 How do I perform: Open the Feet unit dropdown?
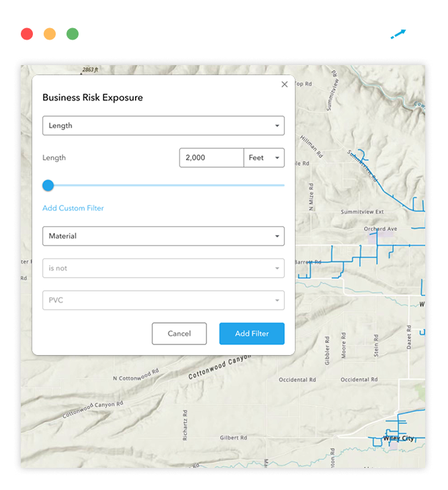click(264, 158)
